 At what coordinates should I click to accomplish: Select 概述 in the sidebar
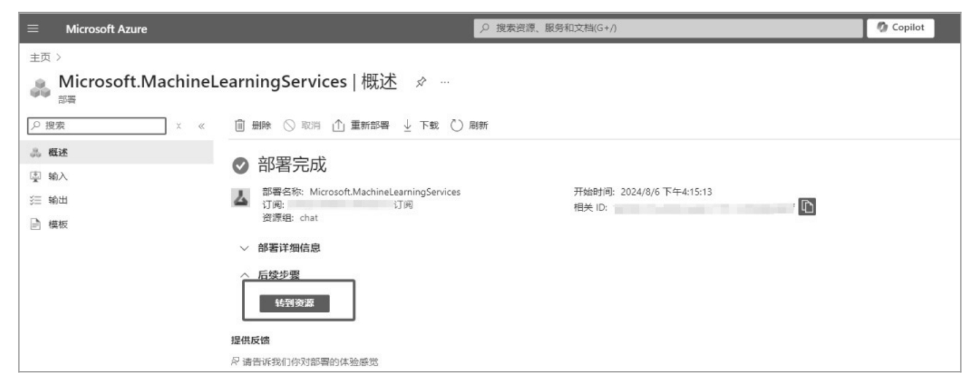click(x=116, y=153)
